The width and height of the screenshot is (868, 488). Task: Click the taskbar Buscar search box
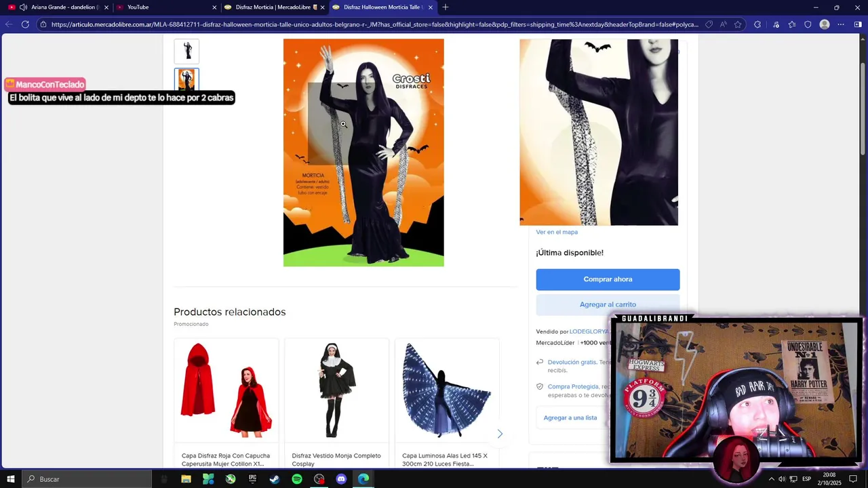pos(87,479)
